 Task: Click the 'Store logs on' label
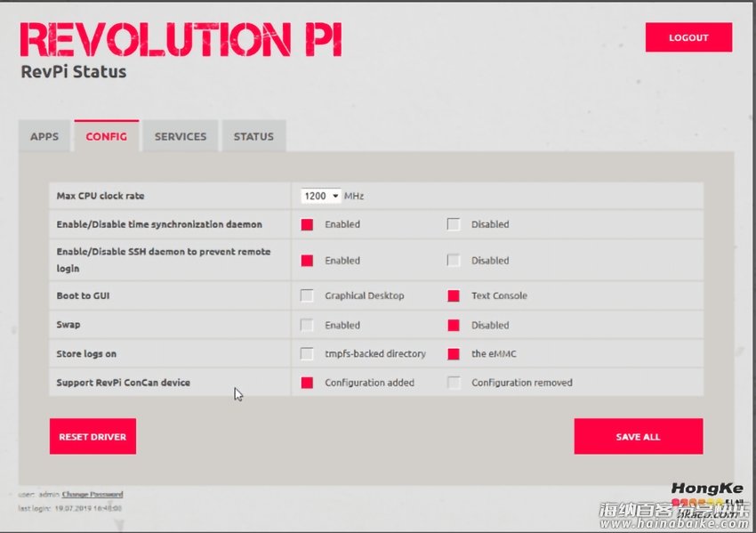(x=86, y=353)
